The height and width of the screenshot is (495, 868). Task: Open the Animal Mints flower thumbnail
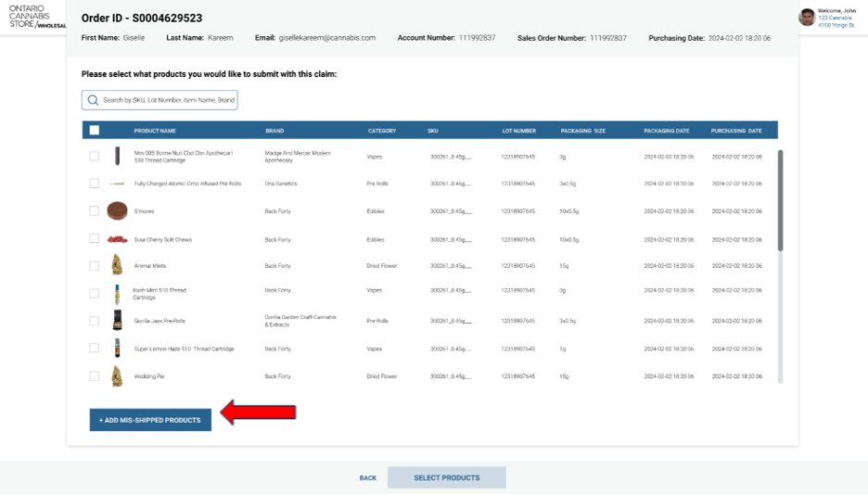click(x=117, y=265)
